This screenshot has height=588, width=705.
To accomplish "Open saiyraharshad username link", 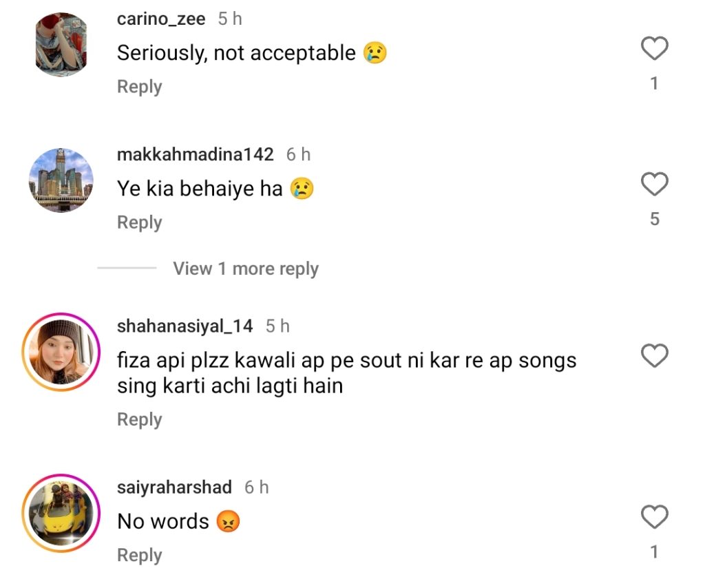I will tap(174, 487).
